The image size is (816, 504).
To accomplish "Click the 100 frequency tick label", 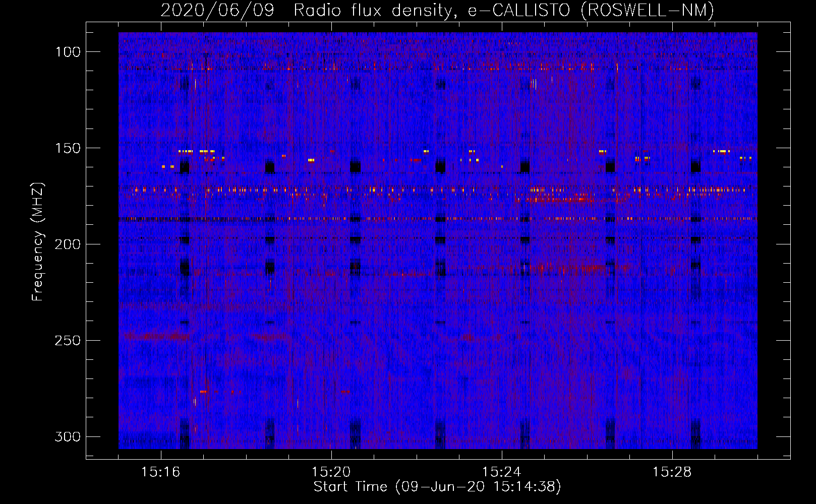I will click(x=68, y=52).
